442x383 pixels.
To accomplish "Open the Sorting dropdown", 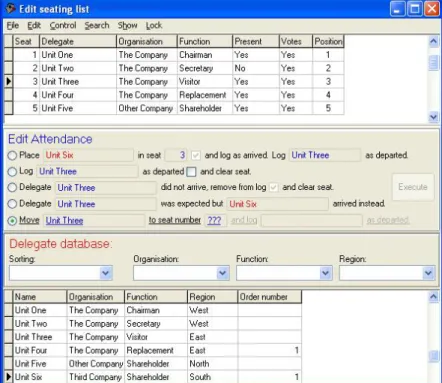I will coord(105,273).
